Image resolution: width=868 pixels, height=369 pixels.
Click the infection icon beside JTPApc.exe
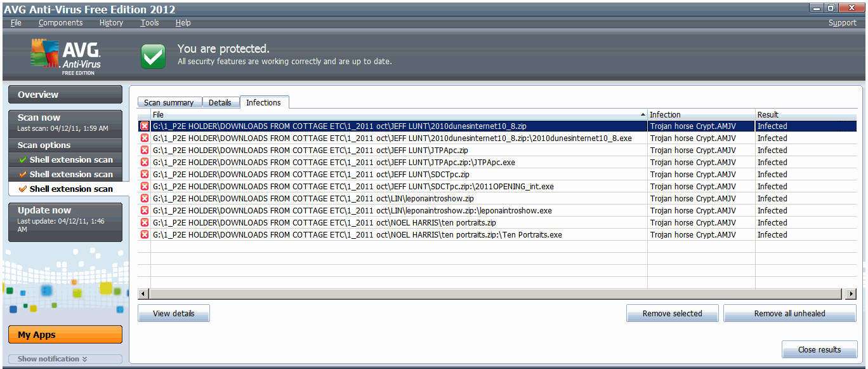pos(144,163)
